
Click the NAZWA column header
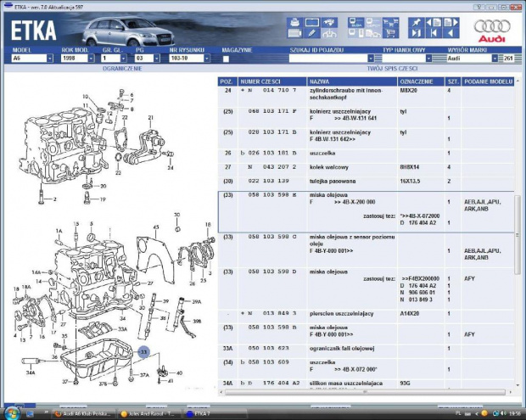352,81
